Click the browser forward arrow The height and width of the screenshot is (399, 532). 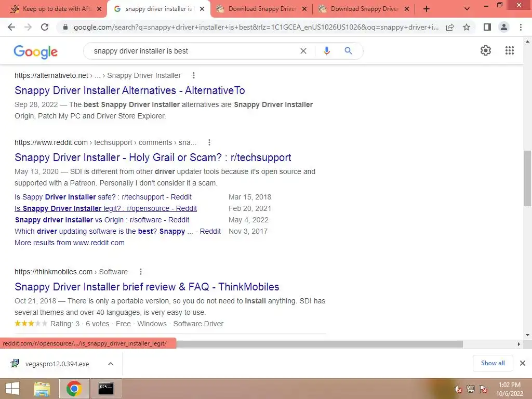pos(28,27)
